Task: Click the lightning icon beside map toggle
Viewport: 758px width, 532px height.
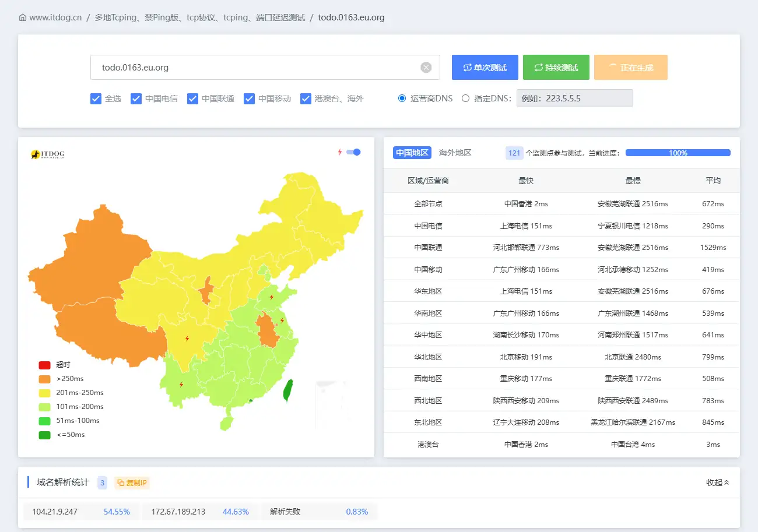Action: click(340, 152)
